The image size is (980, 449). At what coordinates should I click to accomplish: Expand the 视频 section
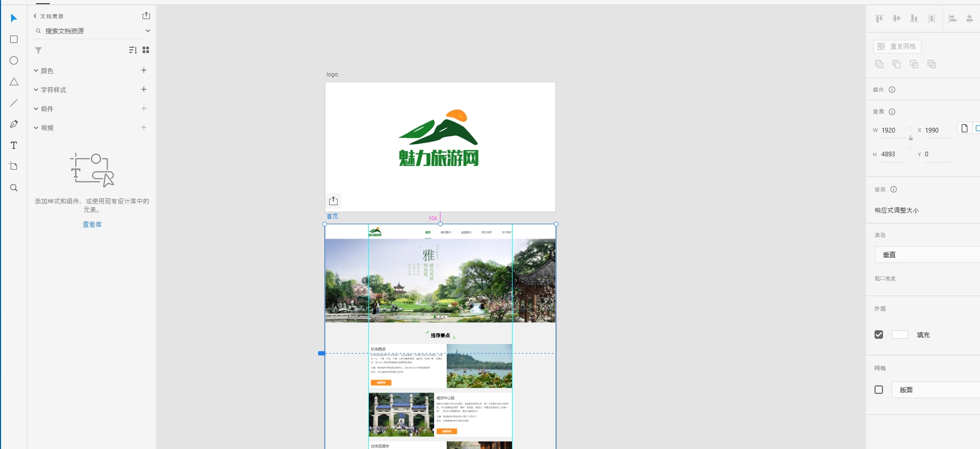pyautogui.click(x=36, y=128)
